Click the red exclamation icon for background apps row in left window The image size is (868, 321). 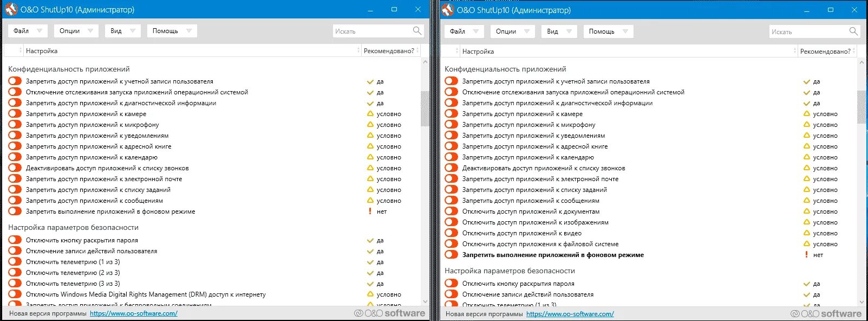370,211
